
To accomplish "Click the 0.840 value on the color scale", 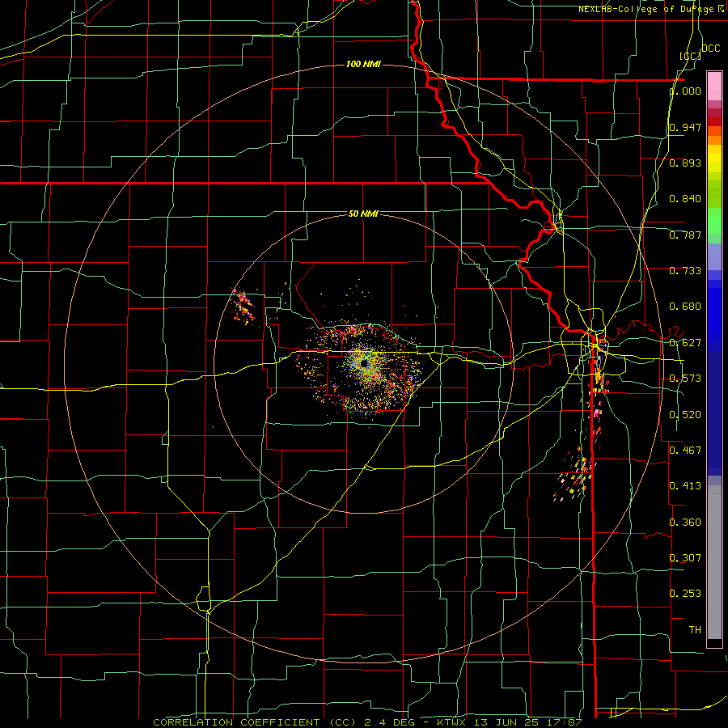I will click(x=685, y=199).
